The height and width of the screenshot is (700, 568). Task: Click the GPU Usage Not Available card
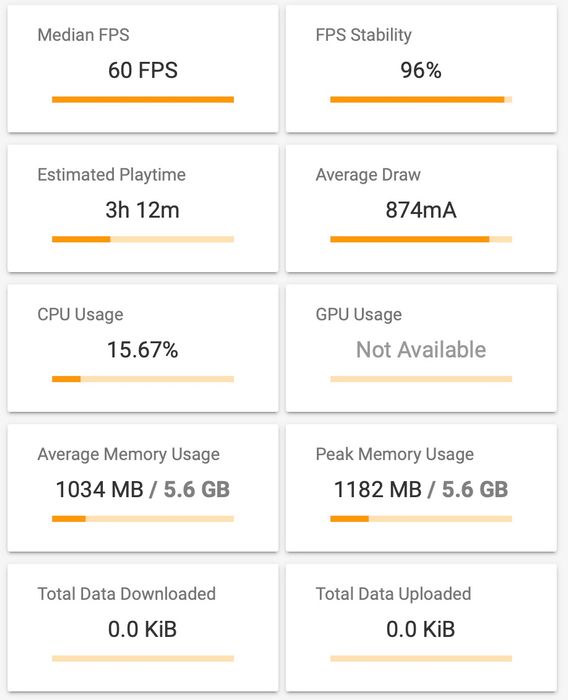(421, 348)
